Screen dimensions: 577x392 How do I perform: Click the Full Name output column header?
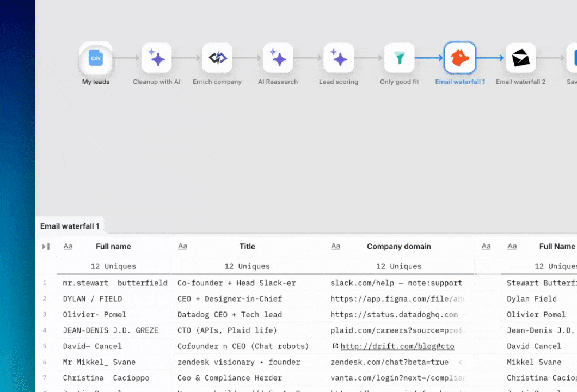(x=557, y=246)
